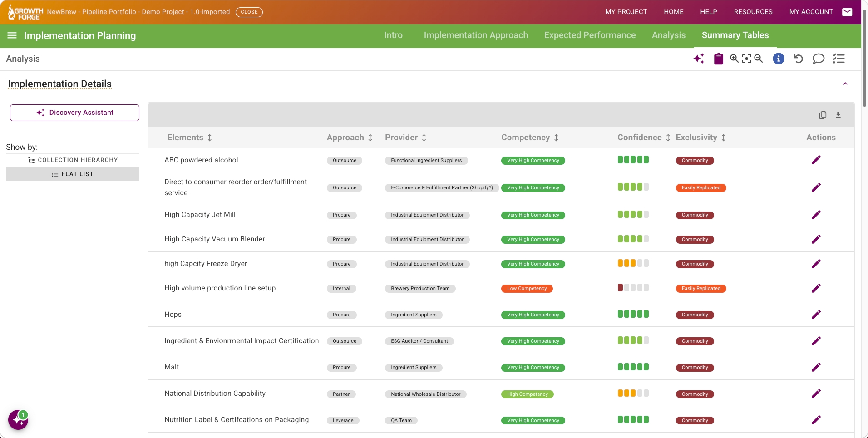The image size is (868, 438).
Task: Click E-Commerce & Fulfillment Partner (Shopify?) provider tag
Action: [442, 187]
